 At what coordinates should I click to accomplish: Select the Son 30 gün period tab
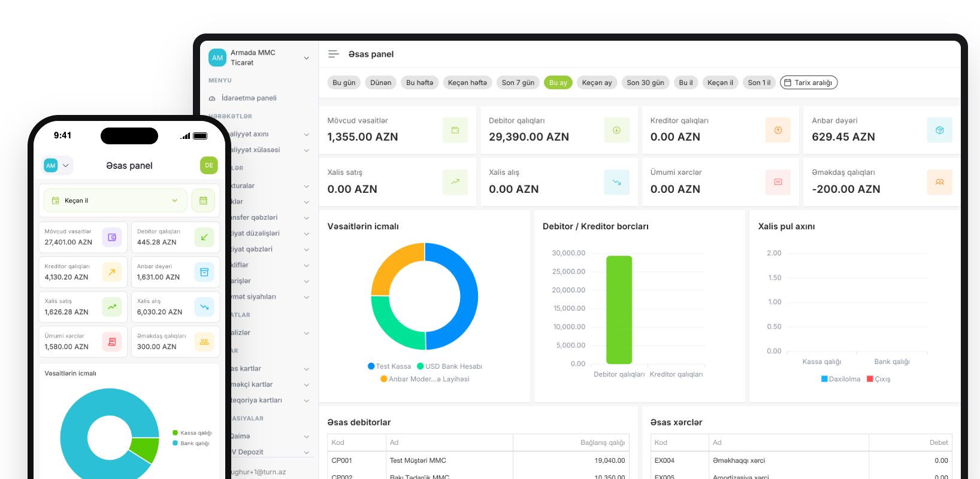tap(645, 83)
